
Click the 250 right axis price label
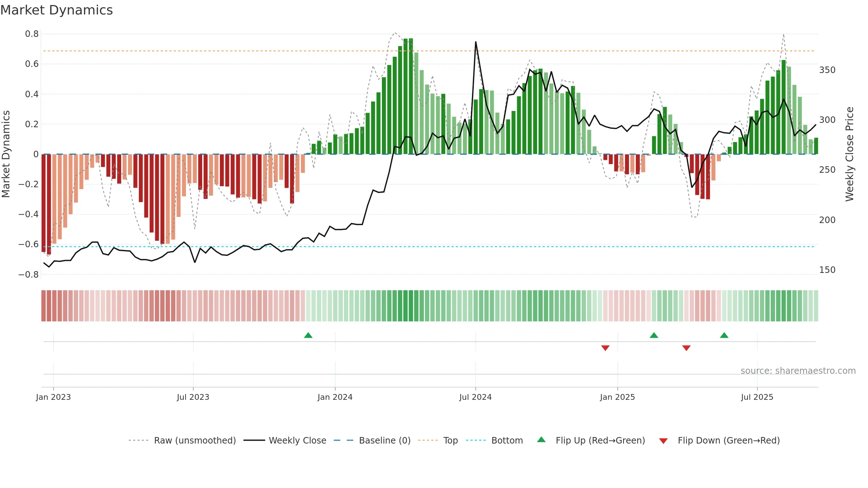(827, 170)
